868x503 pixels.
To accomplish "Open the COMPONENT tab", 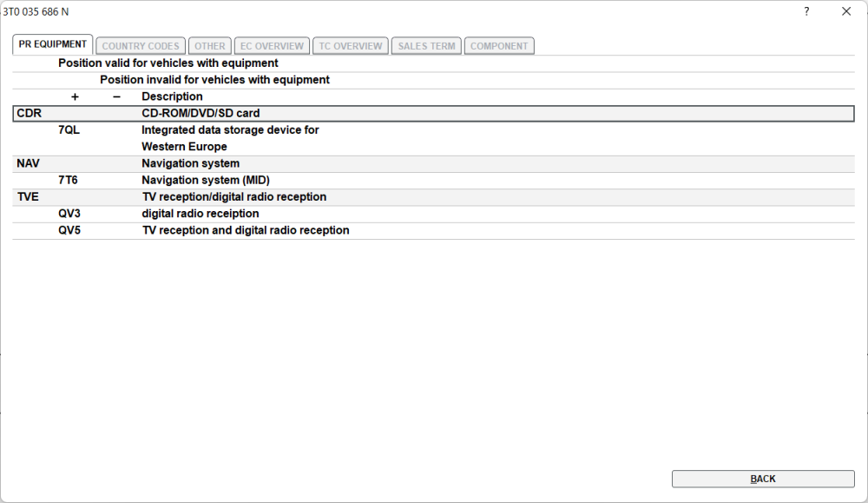I will (x=499, y=46).
